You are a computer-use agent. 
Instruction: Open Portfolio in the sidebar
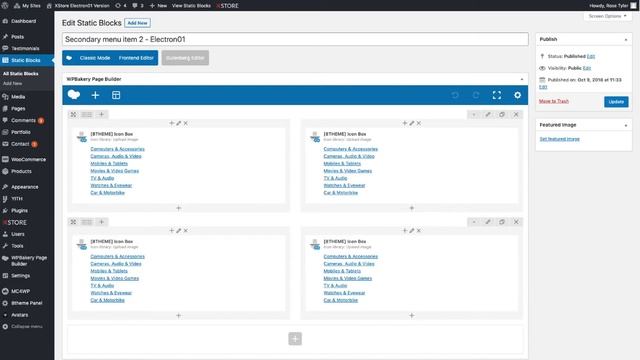click(20, 132)
